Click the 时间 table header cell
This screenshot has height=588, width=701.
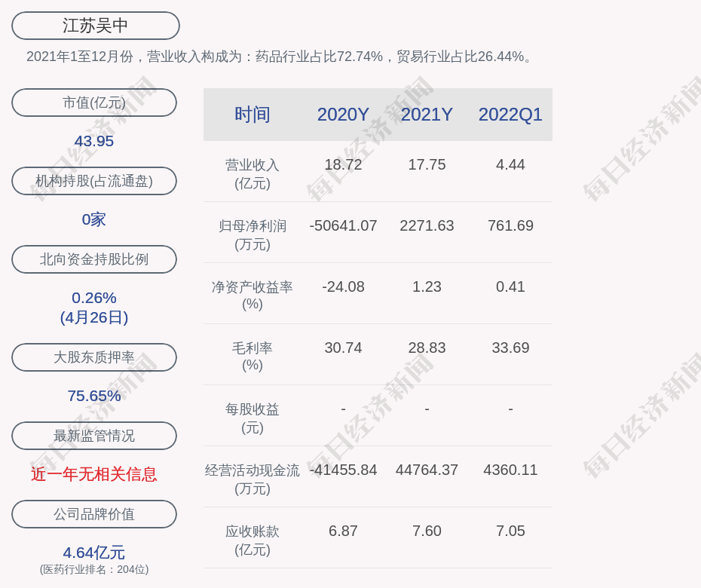pyautogui.click(x=253, y=115)
